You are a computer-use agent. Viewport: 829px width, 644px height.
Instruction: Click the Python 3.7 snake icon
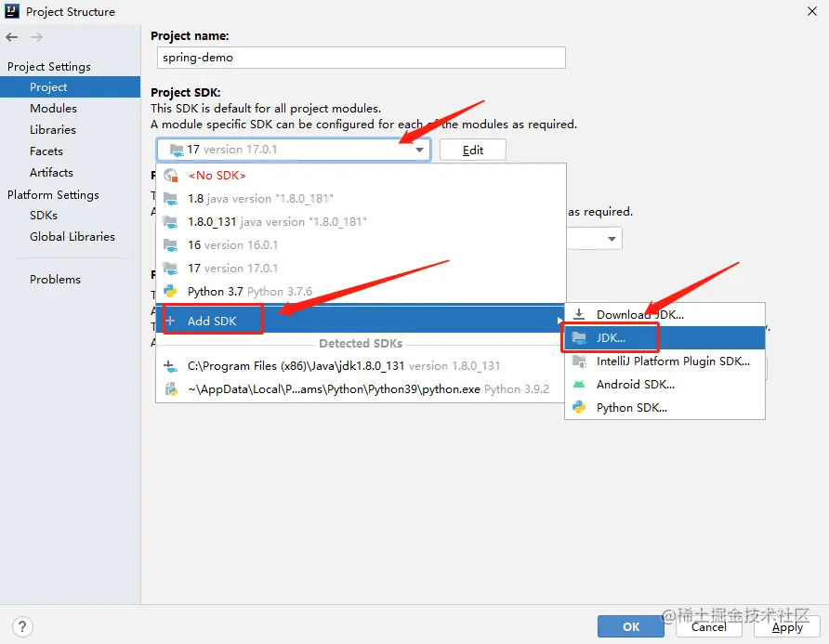click(x=170, y=292)
